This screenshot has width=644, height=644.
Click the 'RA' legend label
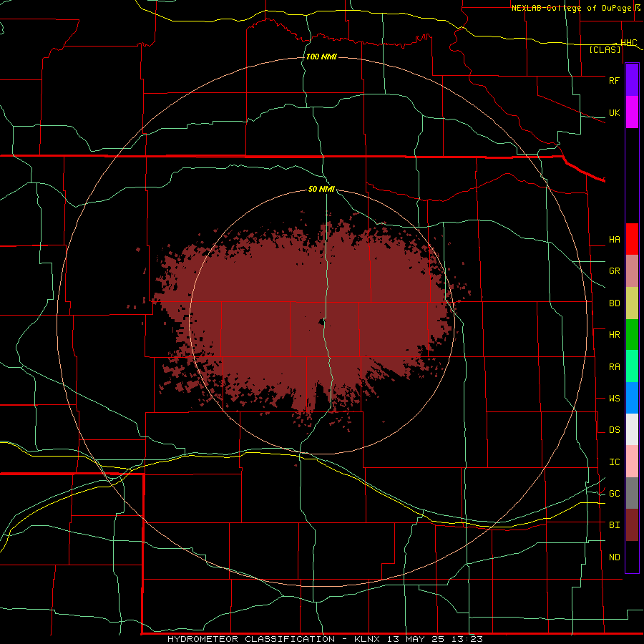pyautogui.click(x=614, y=367)
